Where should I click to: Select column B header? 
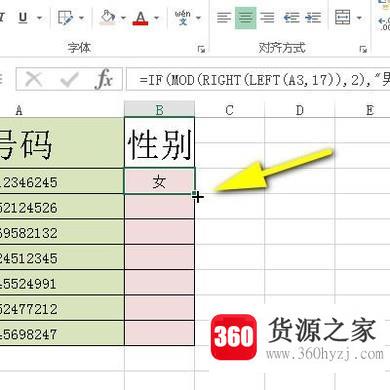(160, 110)
